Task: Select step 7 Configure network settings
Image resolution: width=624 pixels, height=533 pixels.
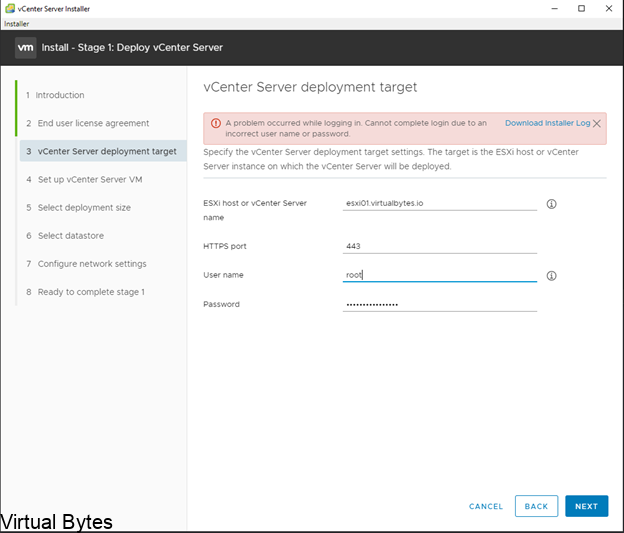Action: [86, 264]
